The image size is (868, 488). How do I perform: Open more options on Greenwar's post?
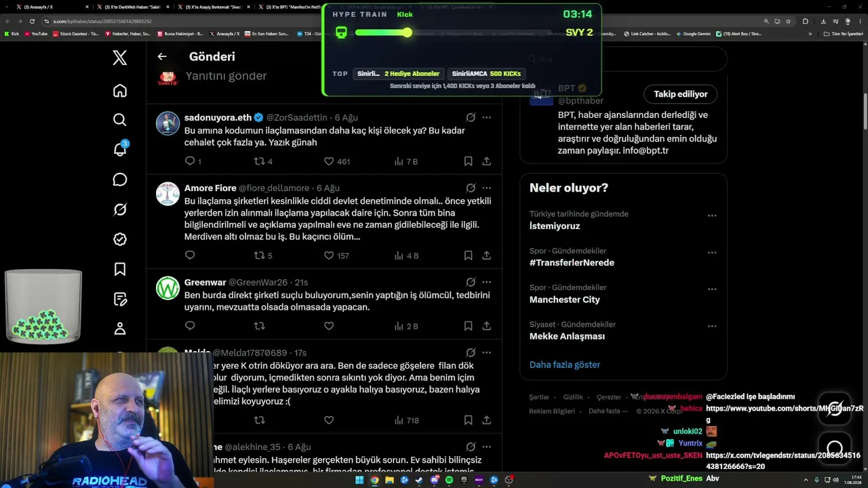pos(486,282)
